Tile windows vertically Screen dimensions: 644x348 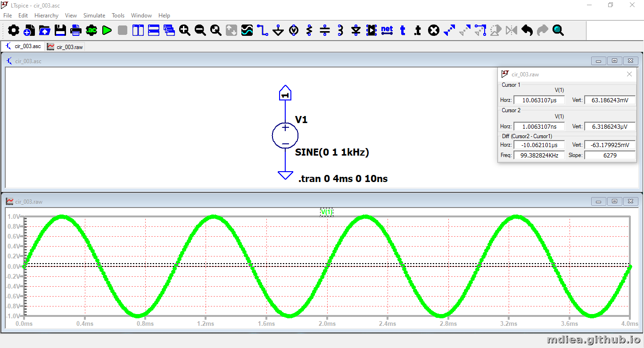coord(138,31)
